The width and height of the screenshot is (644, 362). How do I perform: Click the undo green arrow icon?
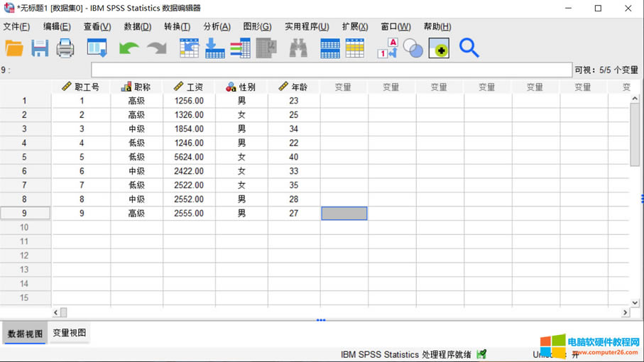point(129,48)
